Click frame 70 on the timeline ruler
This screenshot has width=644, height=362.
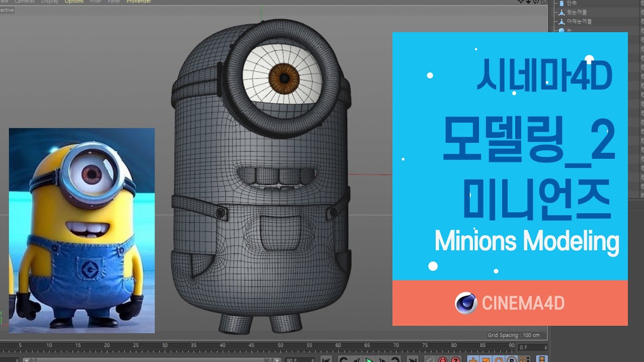[396, 346]
